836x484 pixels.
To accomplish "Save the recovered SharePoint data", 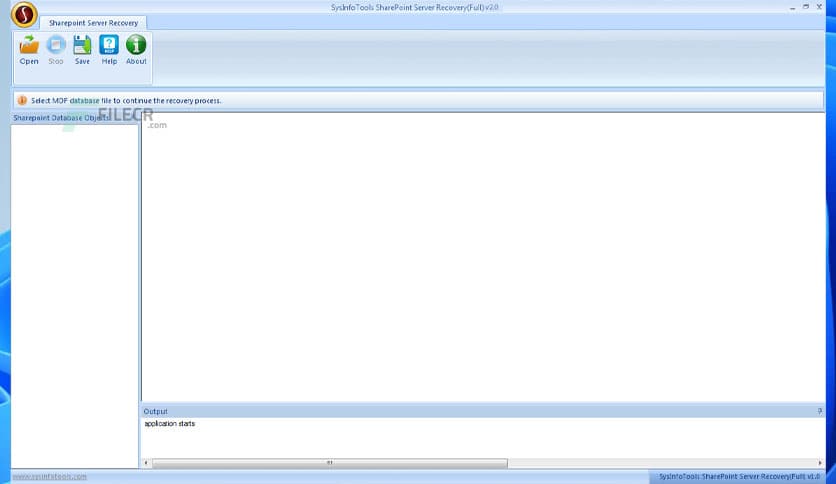I will coord(82,50).
